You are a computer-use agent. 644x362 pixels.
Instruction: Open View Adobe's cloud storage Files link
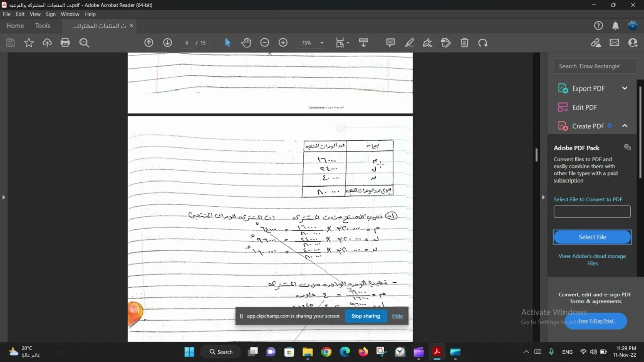[x=592, y=260]
